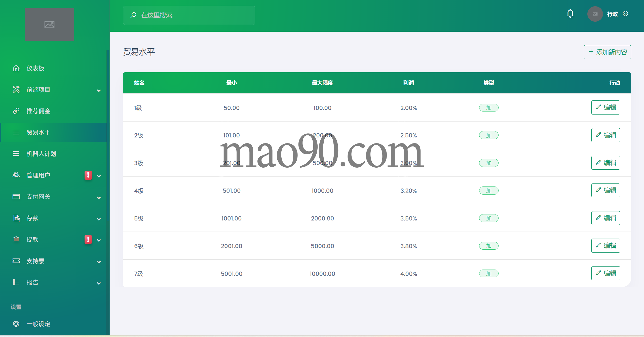Viewport: 644px width, 337px height.
Task: Click the sidebar logo image placeholder
Action: 49,24
